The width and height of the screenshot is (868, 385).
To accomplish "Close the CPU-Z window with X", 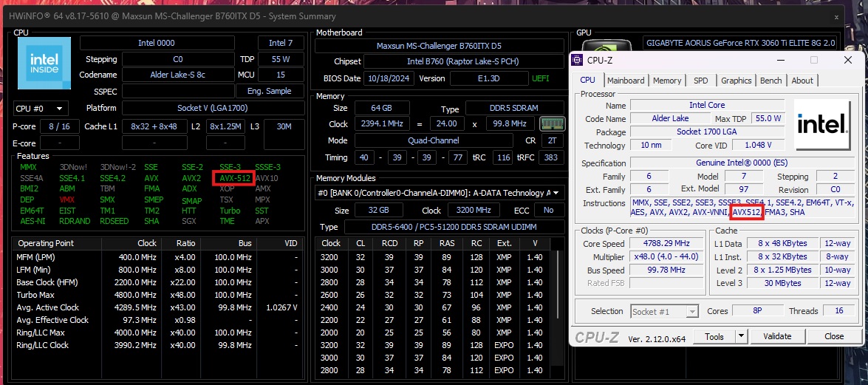I will (x=847, y=60).
